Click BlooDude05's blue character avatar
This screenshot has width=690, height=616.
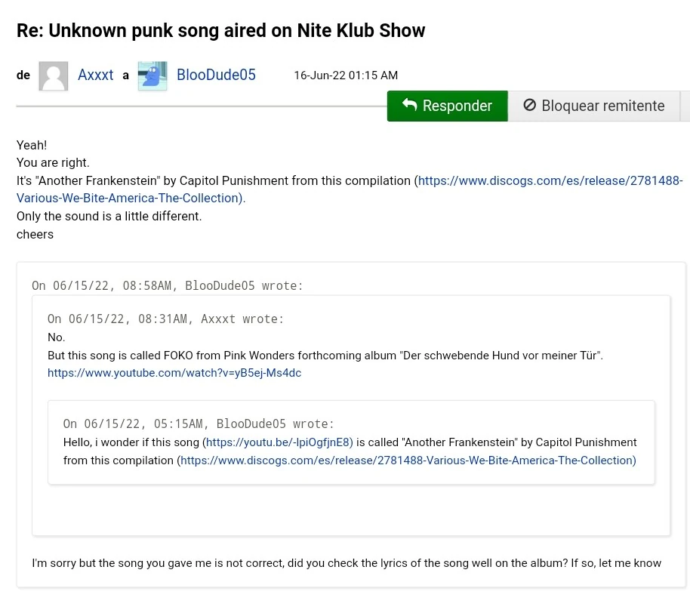click(152, 75)
